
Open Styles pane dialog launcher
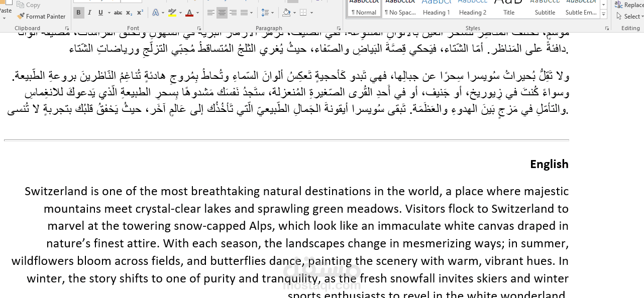coord(607,29)
